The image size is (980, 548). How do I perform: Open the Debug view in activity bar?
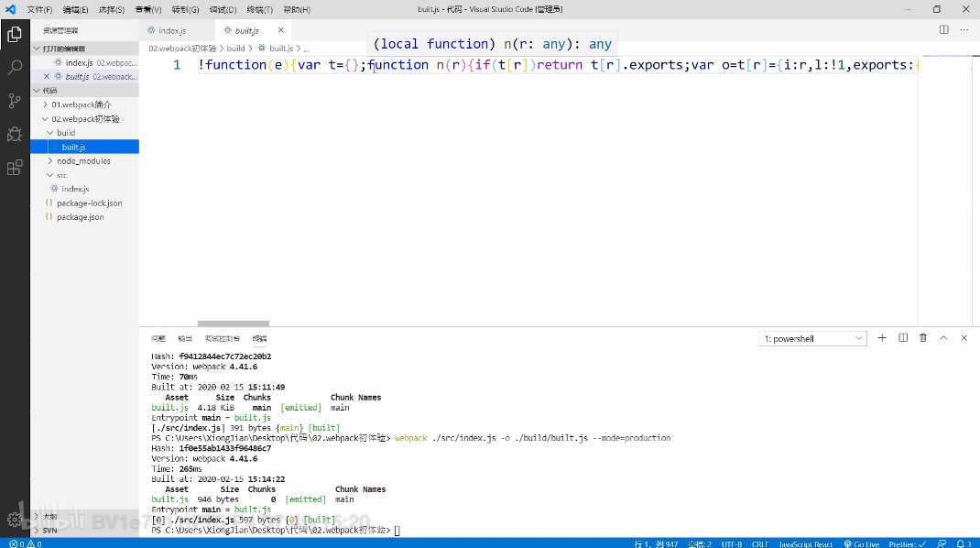[x=15, y=134]
